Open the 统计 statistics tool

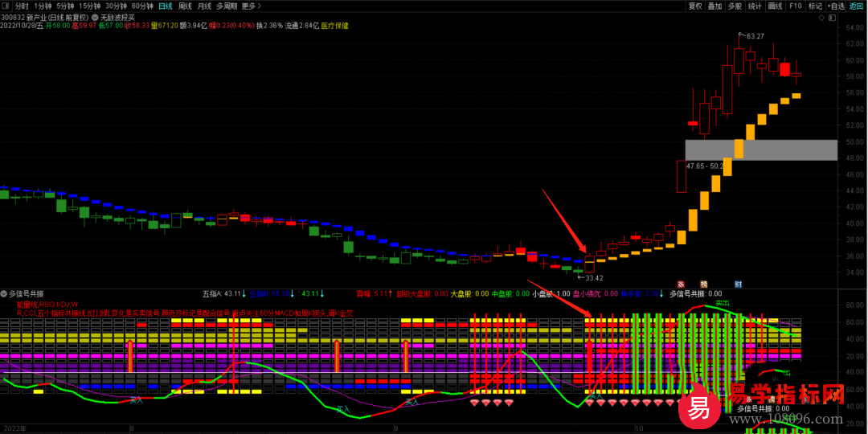[755, 6]
